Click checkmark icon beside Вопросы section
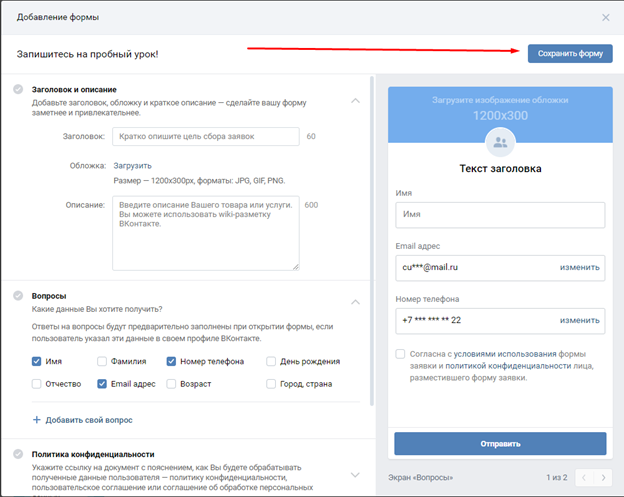This screenshot has height=497, width=624. (x=18, y=295)
